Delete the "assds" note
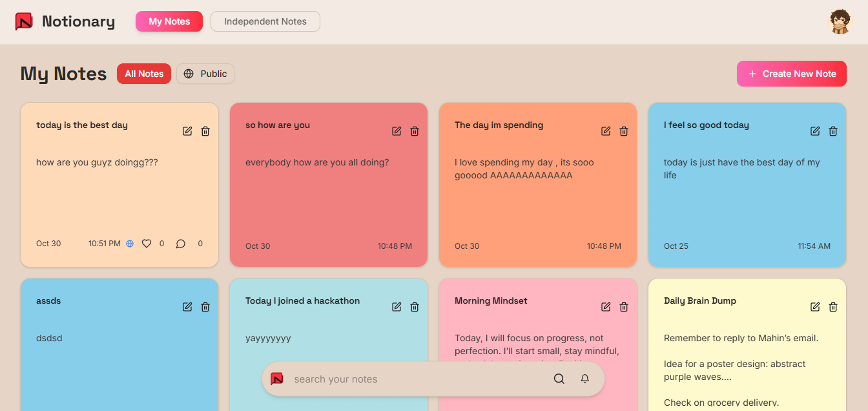 pyautogui.click(x=205, y=306)
